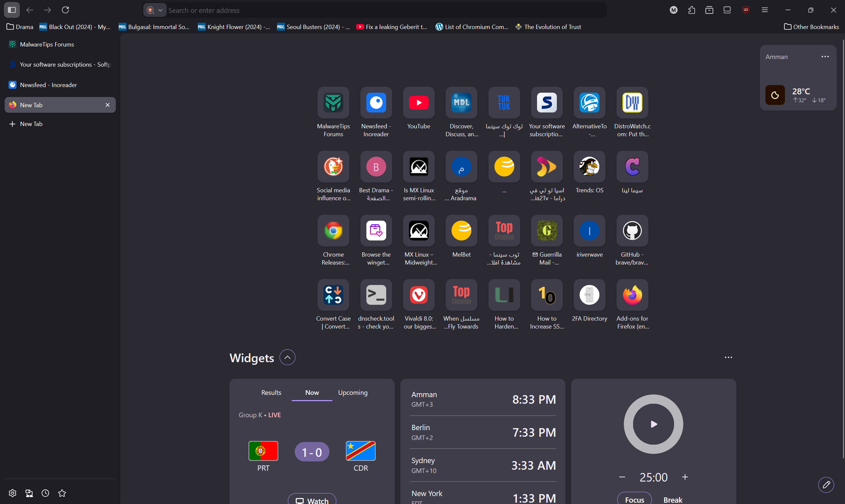Open the uBlock Origin extension icon
The width and height of the screenshot is (845, 504).
pyautogui.click(x=746, y=10)
